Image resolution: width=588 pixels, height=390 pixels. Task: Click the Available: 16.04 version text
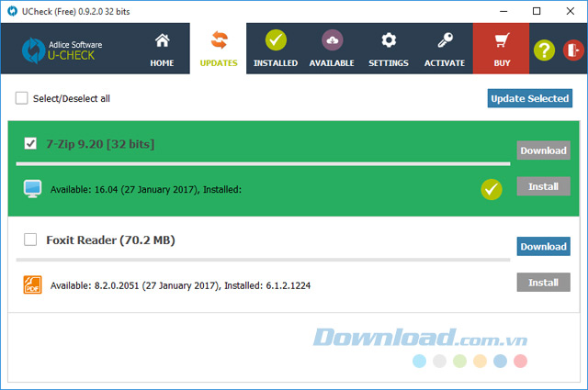pos(146,190)
